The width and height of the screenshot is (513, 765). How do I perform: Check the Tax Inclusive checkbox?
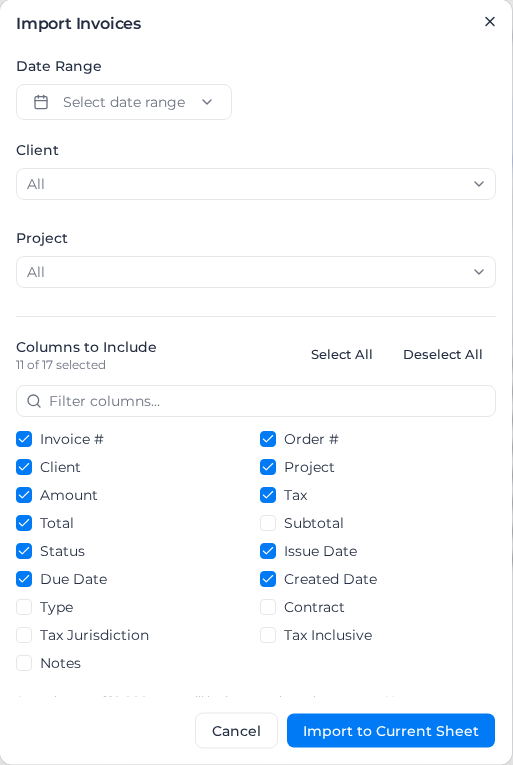point(268,635)
